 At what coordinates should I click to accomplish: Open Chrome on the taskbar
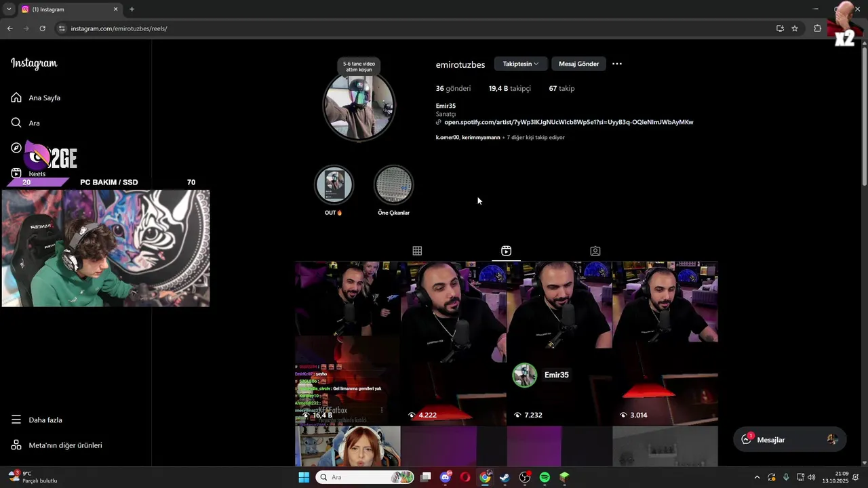point(485,477)
